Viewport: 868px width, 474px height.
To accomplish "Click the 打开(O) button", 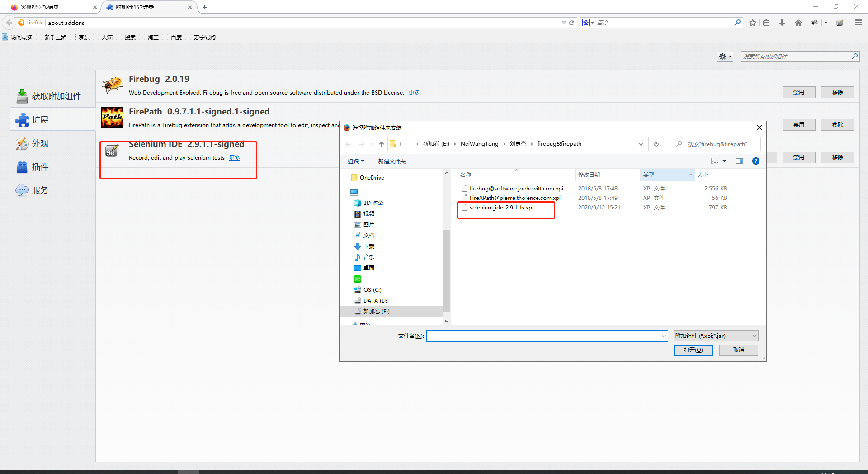I will tap(693, 350).
